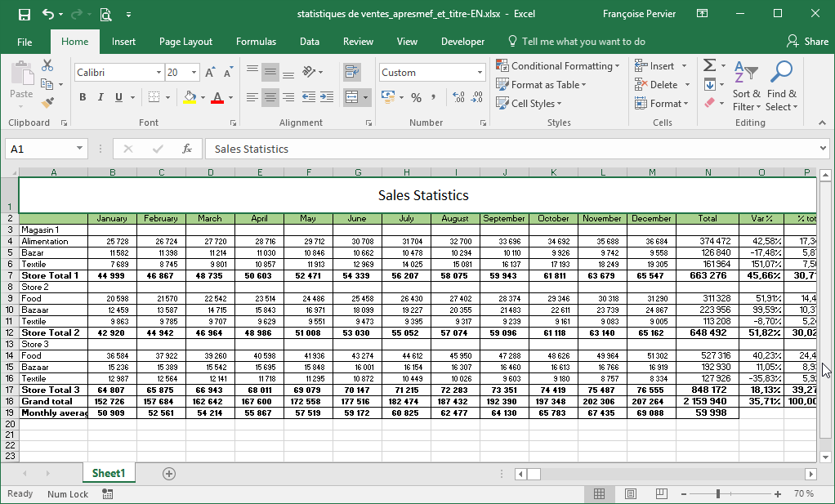This screenshot has height=504, width=835.
Task: Toggle Wrap Text for selected cell
Action: [x=352, y=72]
